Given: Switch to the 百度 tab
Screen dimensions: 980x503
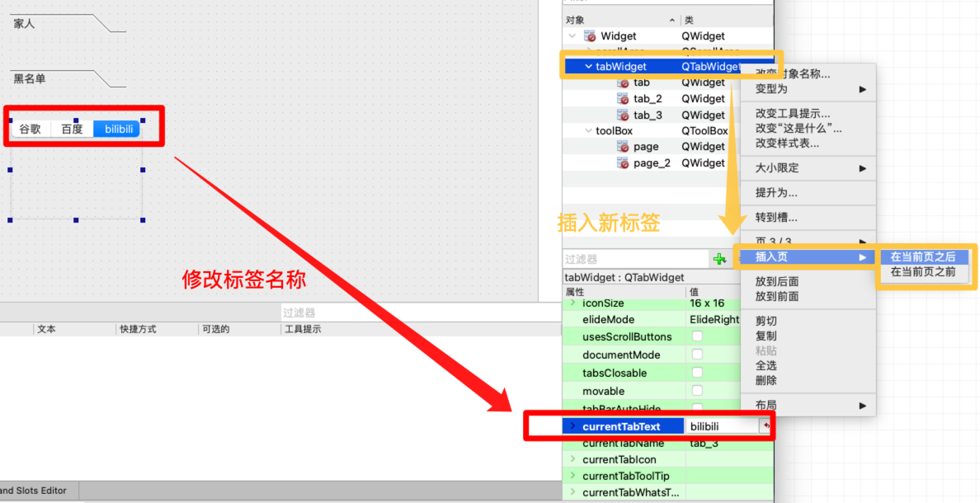Looking at the screenshot, I should click(72, 129).
